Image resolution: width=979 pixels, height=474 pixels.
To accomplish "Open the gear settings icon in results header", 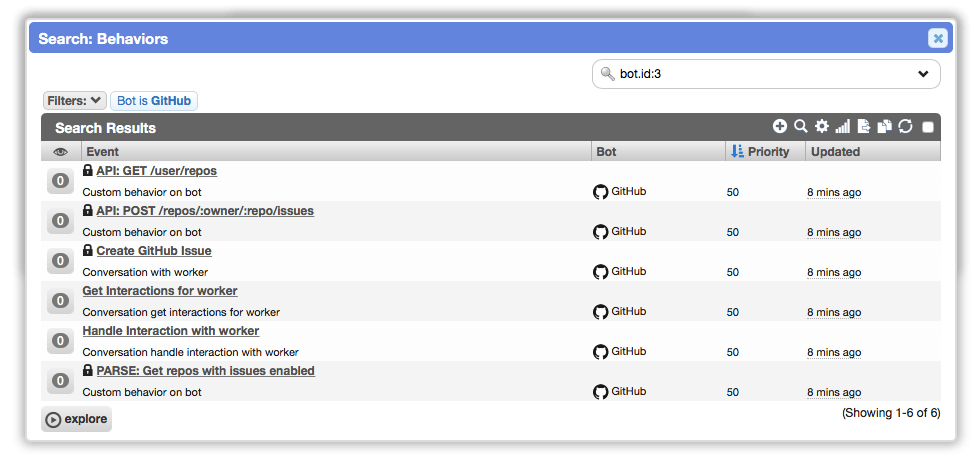I will click(822, 127).
